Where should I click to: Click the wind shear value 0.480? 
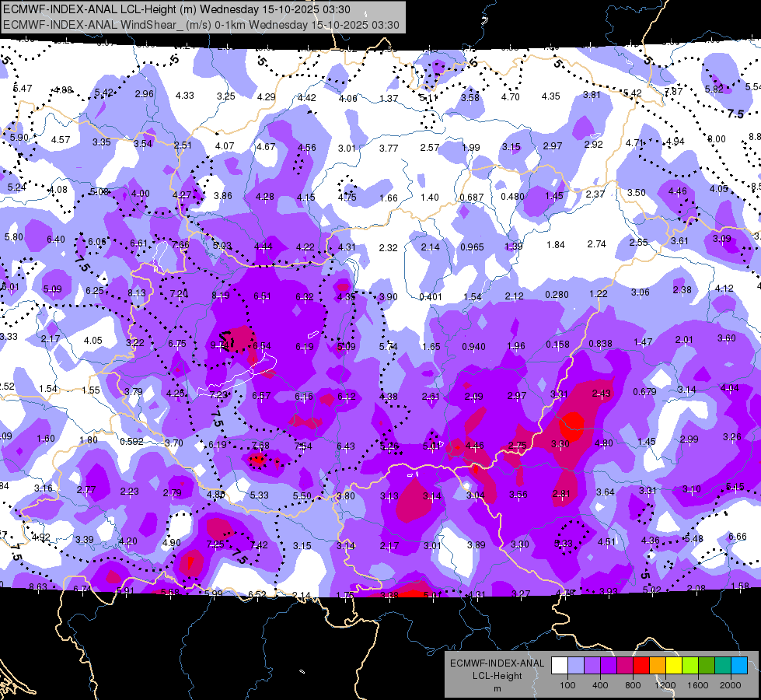[x=512, y=197]
